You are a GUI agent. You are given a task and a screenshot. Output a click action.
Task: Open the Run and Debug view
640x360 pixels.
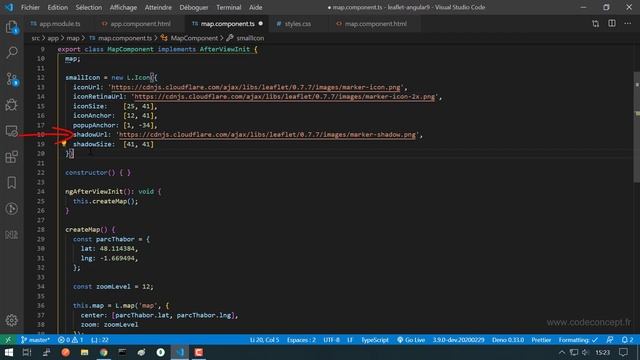11,105
